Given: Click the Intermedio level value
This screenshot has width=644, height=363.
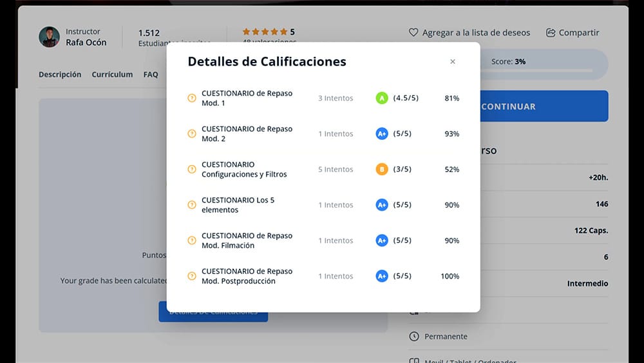Looking at the screenshot, I should pos(588,284).
